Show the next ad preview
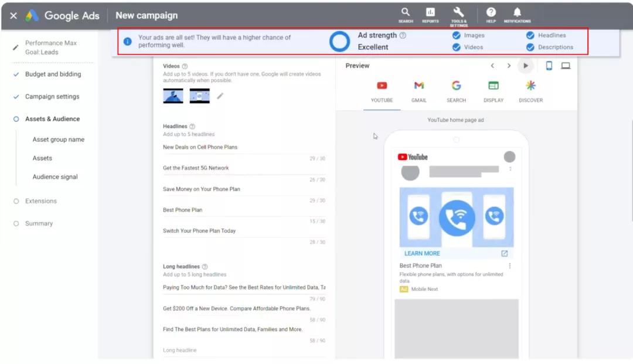Screen dimensions: 633x364 point(509,66)
